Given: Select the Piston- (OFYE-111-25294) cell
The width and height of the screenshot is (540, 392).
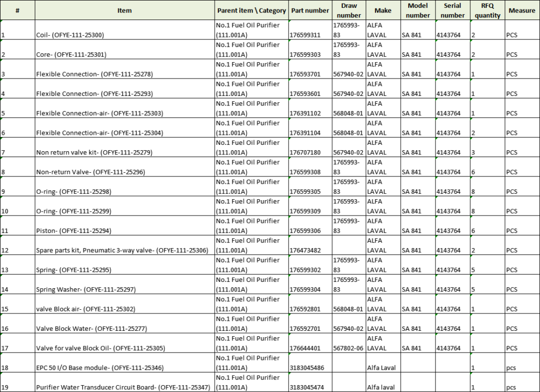Looking at the screenshot, I should pyautogui.click(x=124, y=231).
